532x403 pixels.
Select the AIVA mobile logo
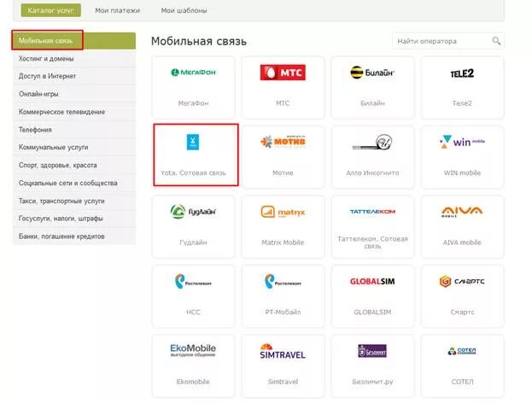(x=462, y=212)
